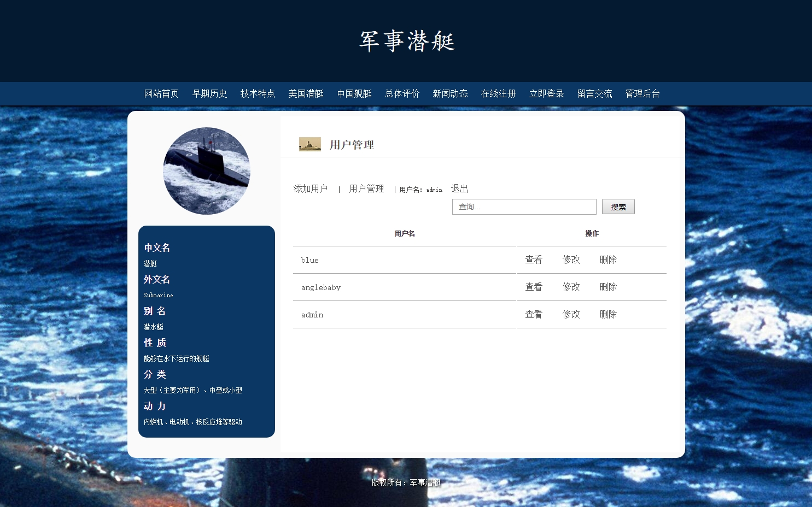Click the 用户管理 link above the table
812x507 pixels.
pos(366,188)
